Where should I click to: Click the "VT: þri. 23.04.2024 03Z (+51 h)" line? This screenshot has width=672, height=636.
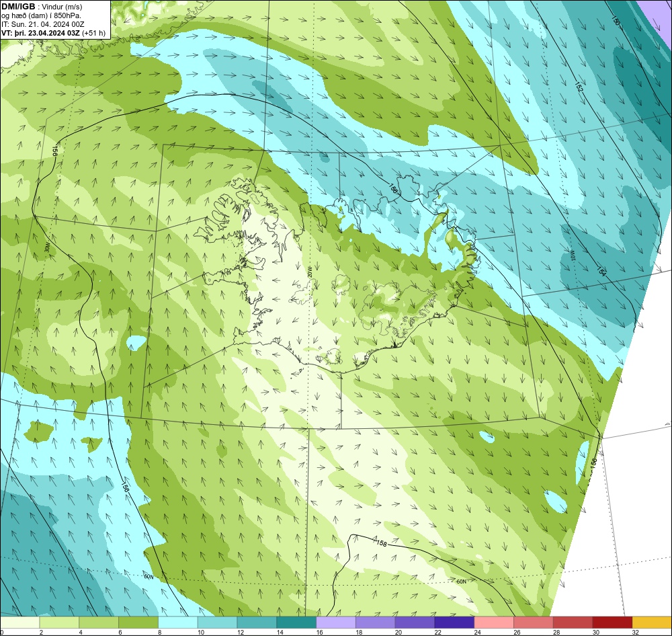(53, 32)
